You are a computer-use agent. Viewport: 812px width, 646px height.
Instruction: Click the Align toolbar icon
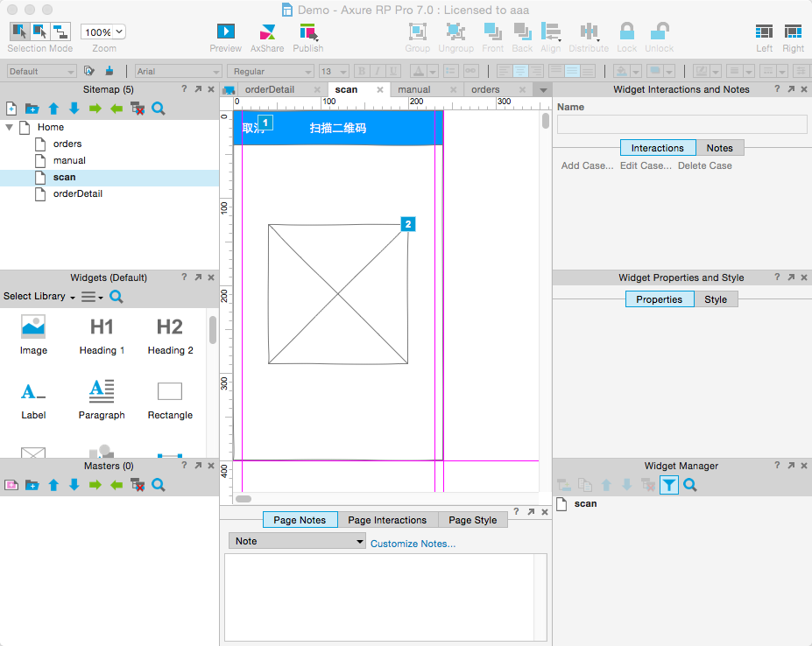click(x=550, y=32)
